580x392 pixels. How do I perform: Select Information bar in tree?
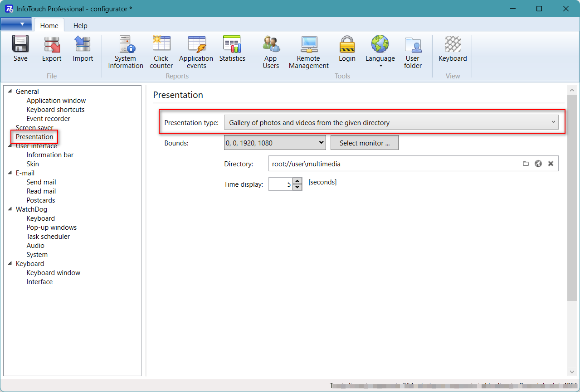50,155
